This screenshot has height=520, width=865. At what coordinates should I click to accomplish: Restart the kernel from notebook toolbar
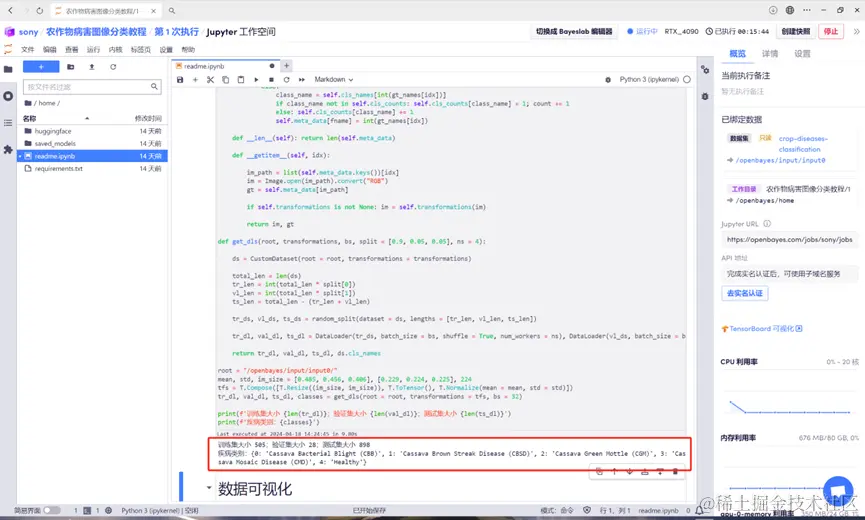286,79
